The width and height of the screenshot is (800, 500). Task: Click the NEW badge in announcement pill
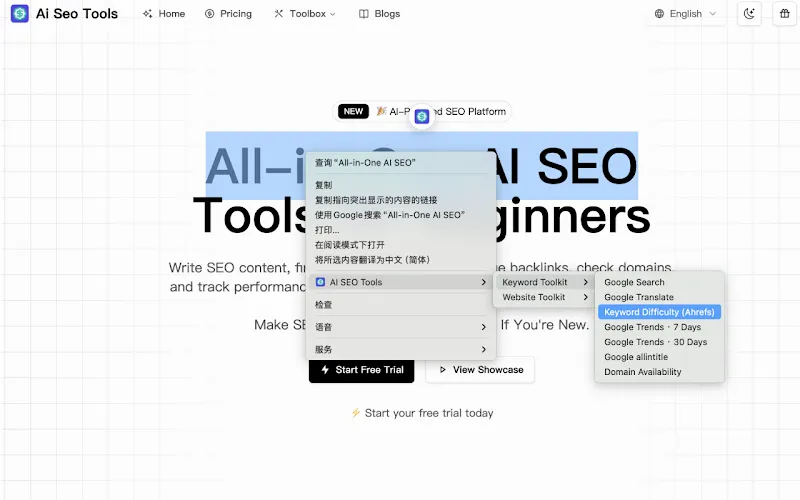[x=353, y=111]
